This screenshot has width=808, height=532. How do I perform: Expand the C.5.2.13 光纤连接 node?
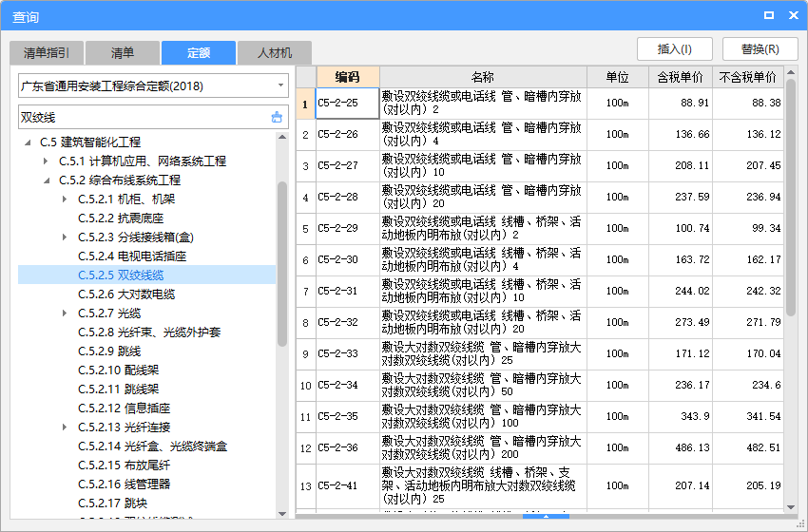(x=65, y=427)
